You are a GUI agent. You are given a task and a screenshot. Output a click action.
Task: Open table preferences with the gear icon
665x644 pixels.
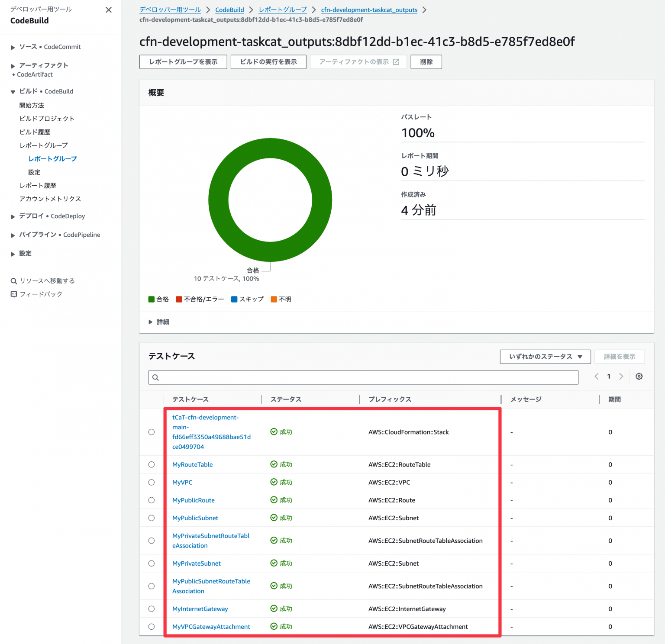(639, 377)
